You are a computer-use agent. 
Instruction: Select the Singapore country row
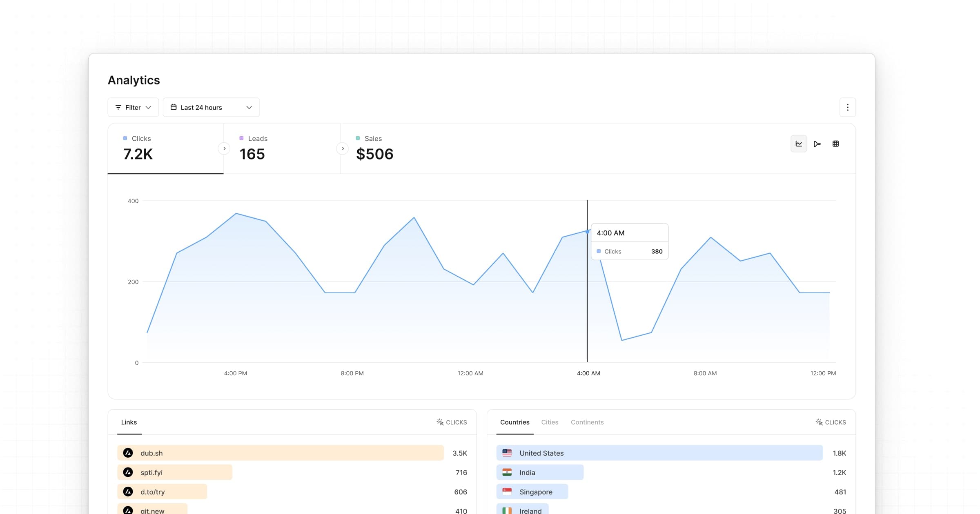pyautogui.click(x=671, y=492)
